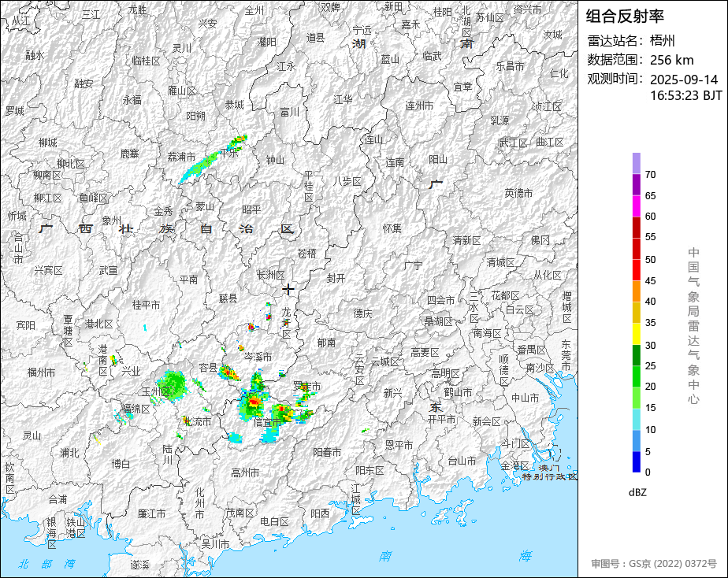728x578 pixels.
Task: Click the title 组合反射率
Action: tap(625, 17)
